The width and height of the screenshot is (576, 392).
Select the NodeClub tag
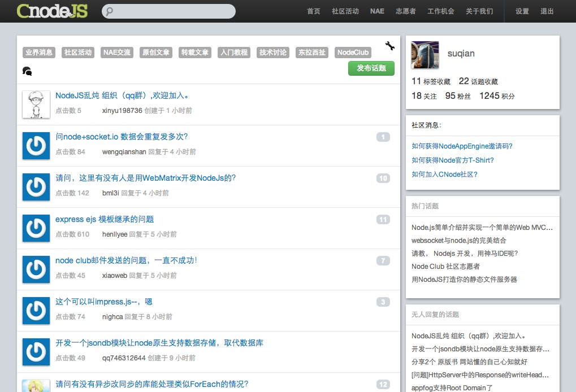353,53
